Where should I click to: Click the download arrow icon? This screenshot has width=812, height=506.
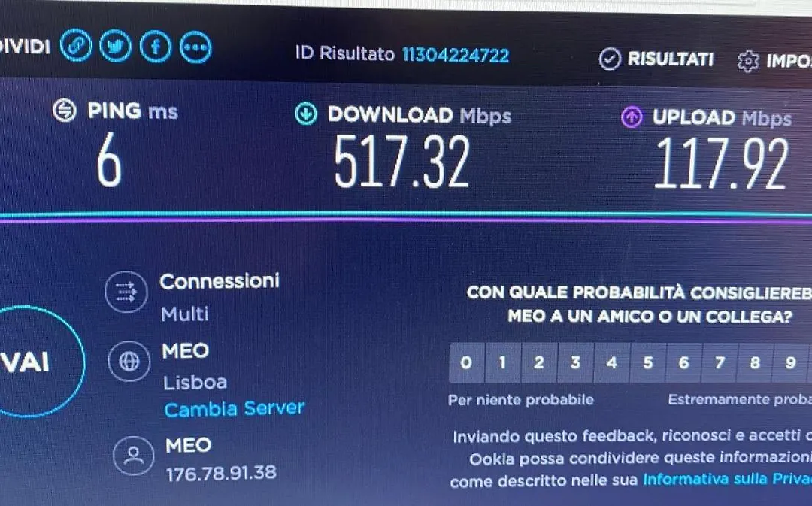pos(306,114)
